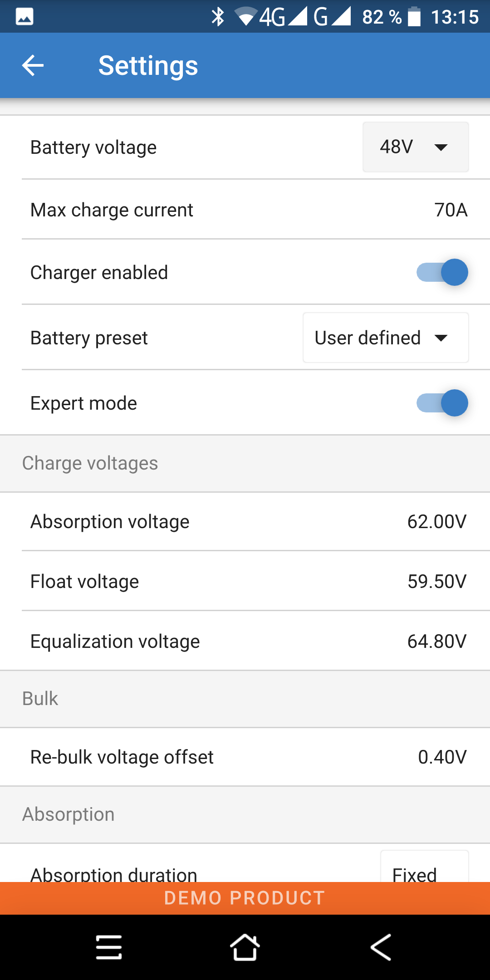The image size is (490, 980).
Task: Expand the Battery preset User defined dropdown
Action: [x=386, y=338]
